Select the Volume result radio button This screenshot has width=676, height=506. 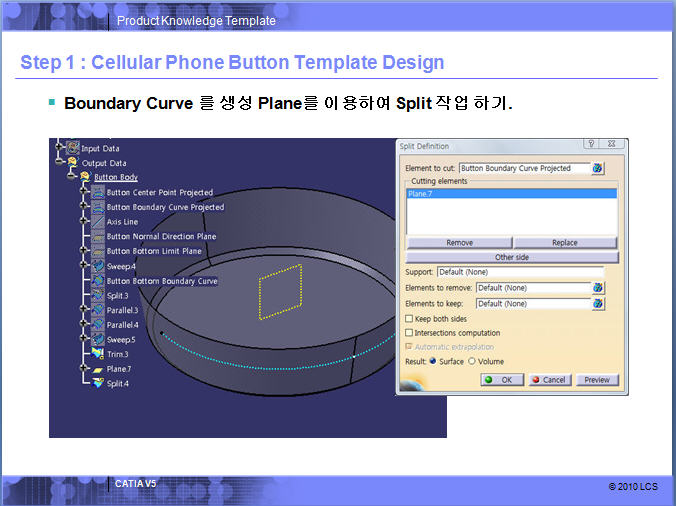[472, 361]
